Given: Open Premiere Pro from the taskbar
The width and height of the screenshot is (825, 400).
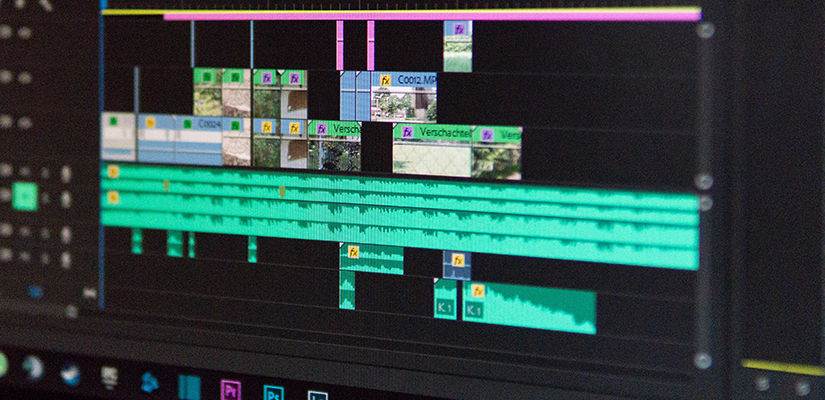Looking at the screenshot, I should tap(232, 389).
